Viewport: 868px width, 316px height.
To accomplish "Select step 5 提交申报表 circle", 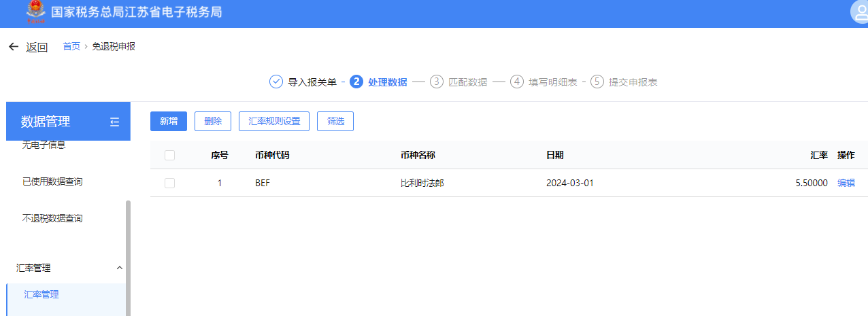I will 597,82.
